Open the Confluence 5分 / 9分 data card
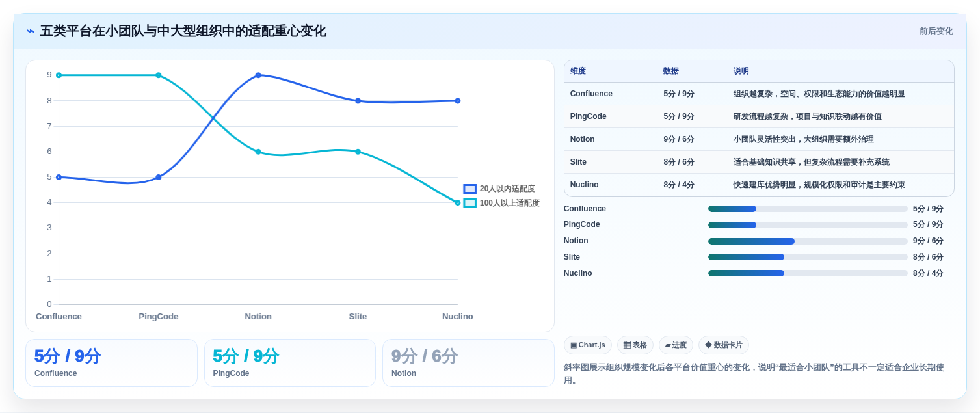This screenshot has width=980, height=413. coord(111,363)
